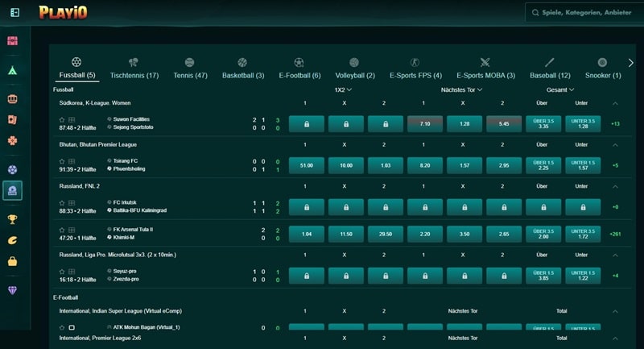
Task: Switch to the Snooker (1) tab
Action: pos(602,69)
